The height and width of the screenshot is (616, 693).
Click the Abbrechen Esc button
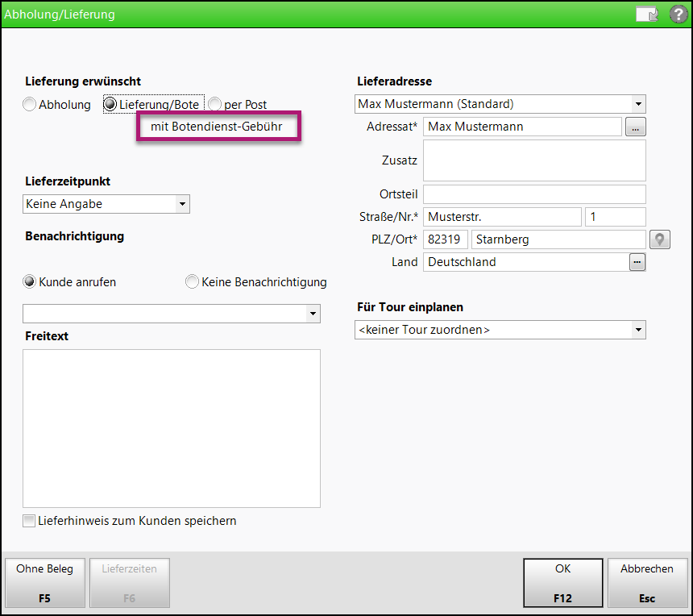(x=647, y=583)
